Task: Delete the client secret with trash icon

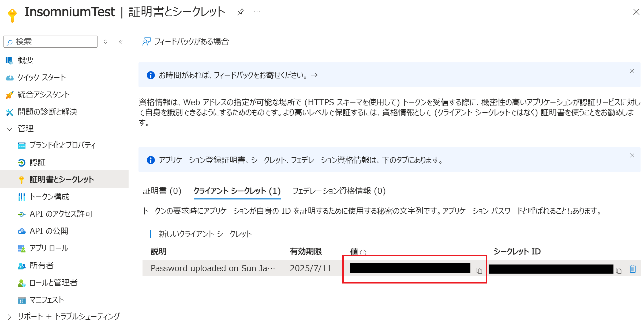Action: point(633,269)
